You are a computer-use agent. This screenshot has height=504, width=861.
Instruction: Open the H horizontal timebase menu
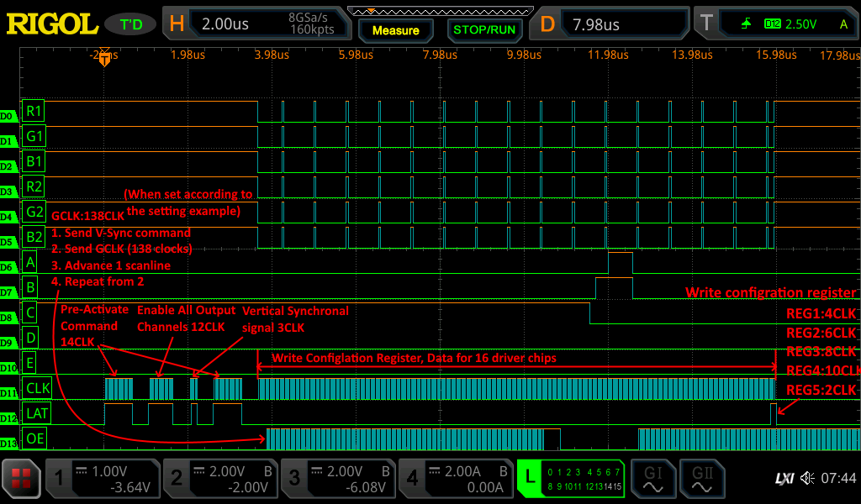tap(177, 24)
